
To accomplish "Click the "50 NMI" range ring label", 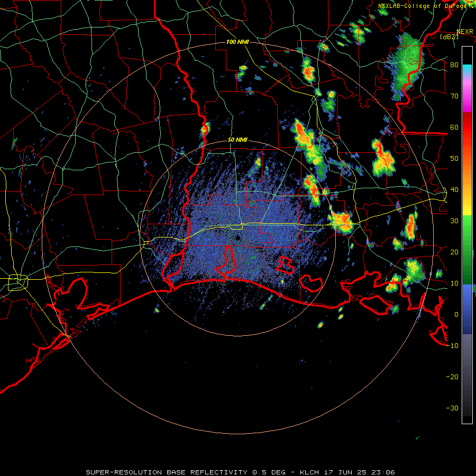I will tap(237, 140).
